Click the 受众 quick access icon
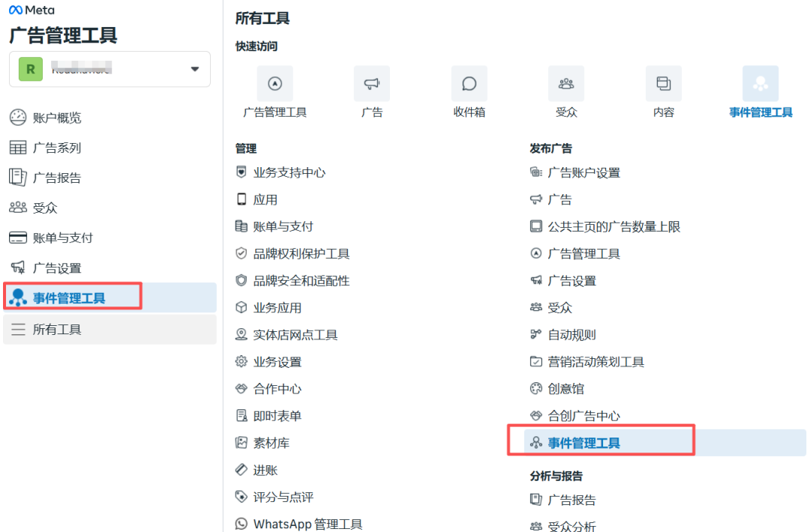Viewport: 810px width, 532px height. click(566, 84)
